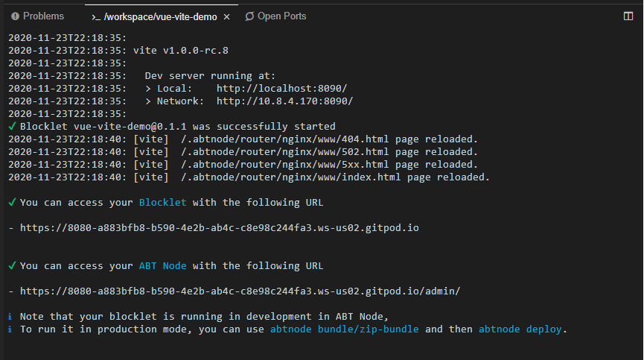Open the Open Ports tab
Image resolution: width=644 pixels, height=360 pixels.
281,16
